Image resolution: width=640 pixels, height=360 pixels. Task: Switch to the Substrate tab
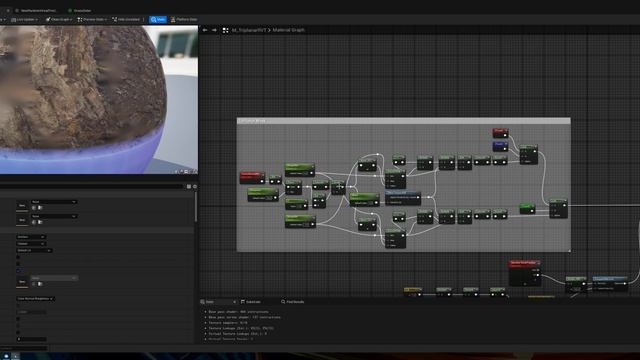pyautogui.click(x=251, y=302)
